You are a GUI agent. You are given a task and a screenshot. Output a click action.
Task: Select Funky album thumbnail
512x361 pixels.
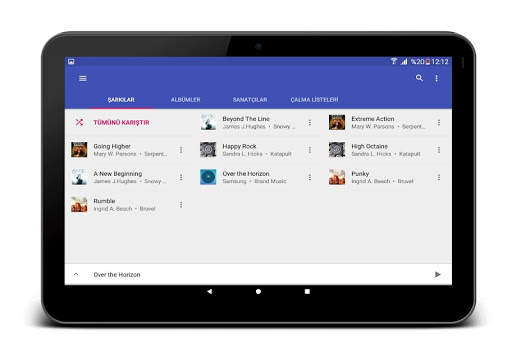click(x=337, y=177)
